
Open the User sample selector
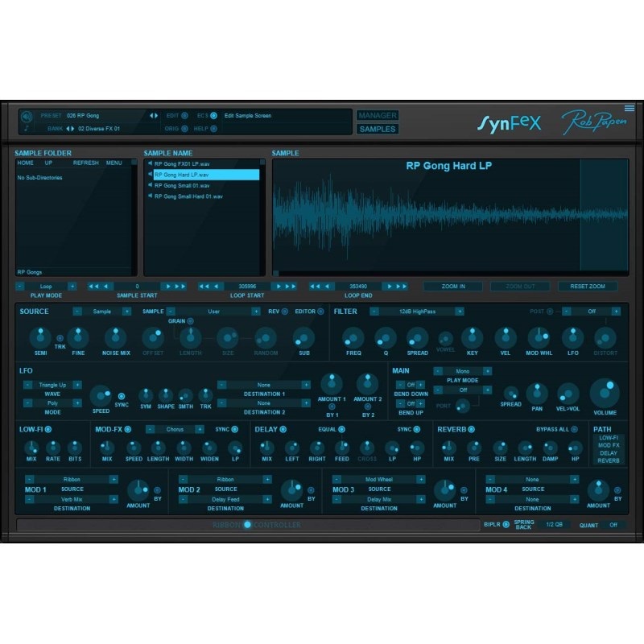tap(213, 312)
